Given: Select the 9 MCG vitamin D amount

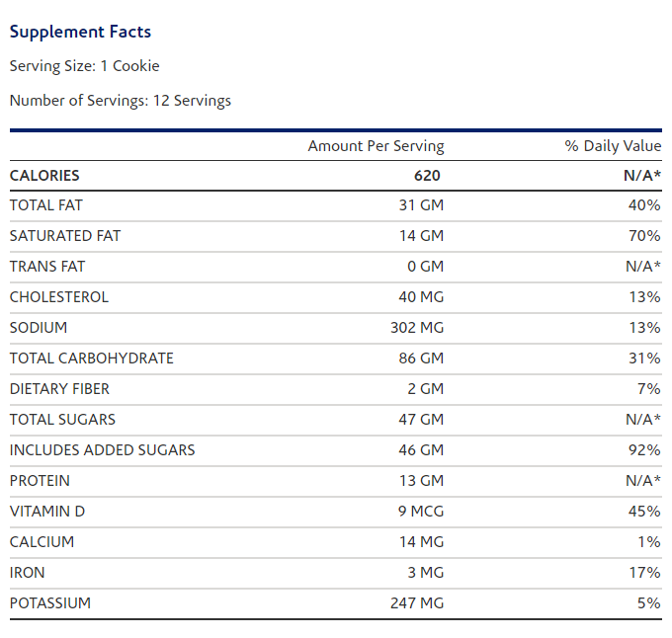Looking at the screenshot, I should coord(419,512).
